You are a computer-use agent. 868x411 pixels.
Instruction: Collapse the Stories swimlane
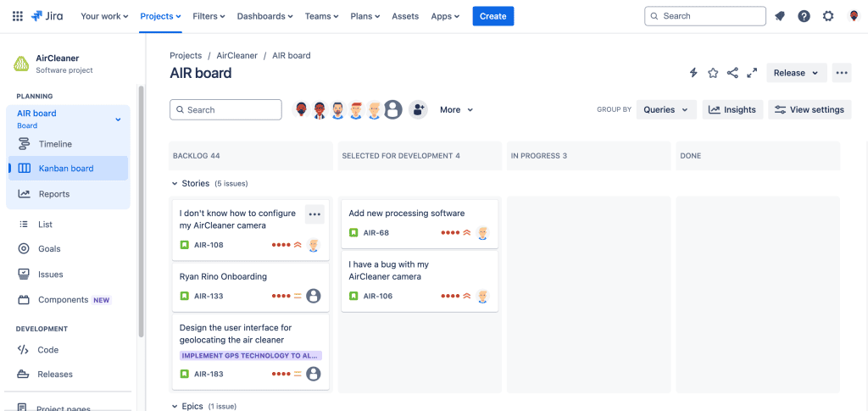coord(175,183)
